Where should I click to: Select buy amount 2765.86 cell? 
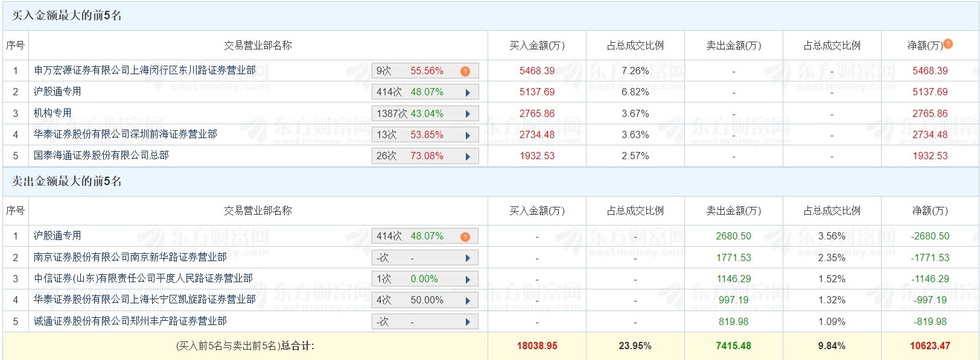tap(537, 114)
